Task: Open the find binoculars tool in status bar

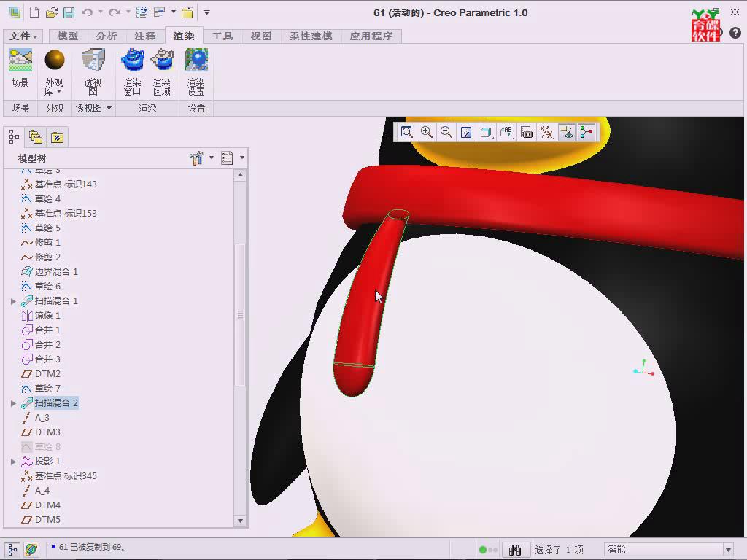Action: click(x=515, y=550)
